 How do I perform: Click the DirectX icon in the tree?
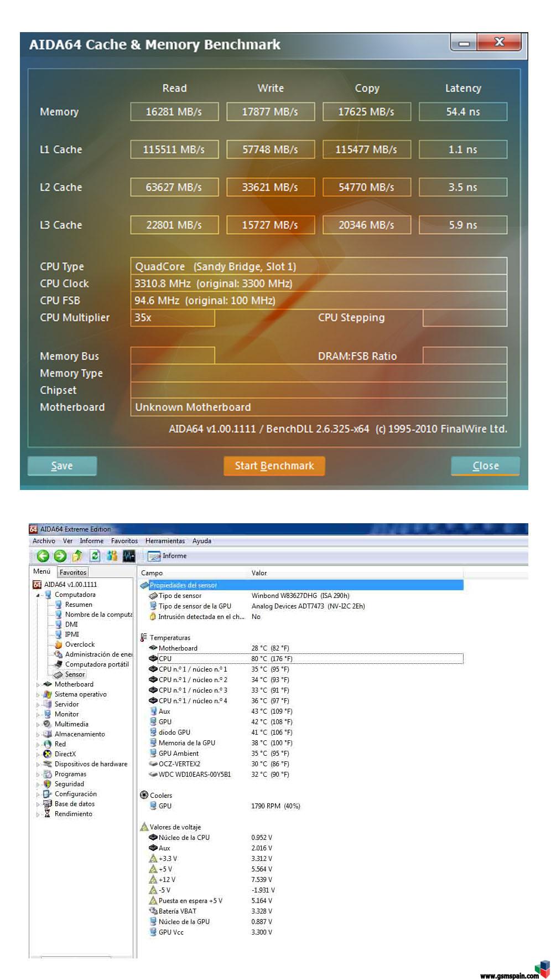[48, 754]
